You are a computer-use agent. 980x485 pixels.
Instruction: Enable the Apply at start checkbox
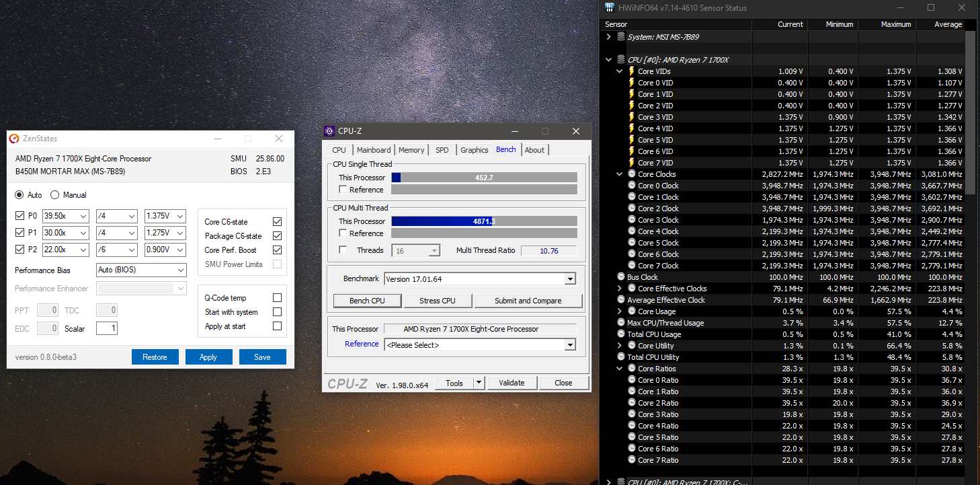point(277,326)
